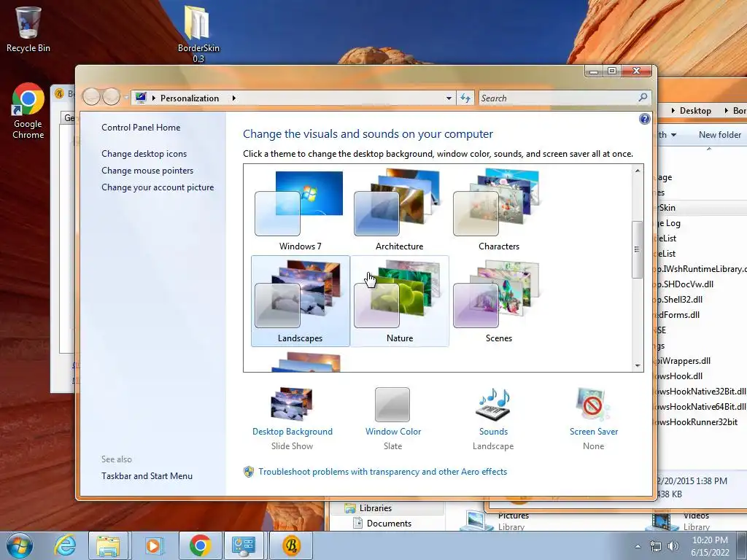Click the Window Color text link
Viewport: 747px width, 560px height.
pos(393,432)
